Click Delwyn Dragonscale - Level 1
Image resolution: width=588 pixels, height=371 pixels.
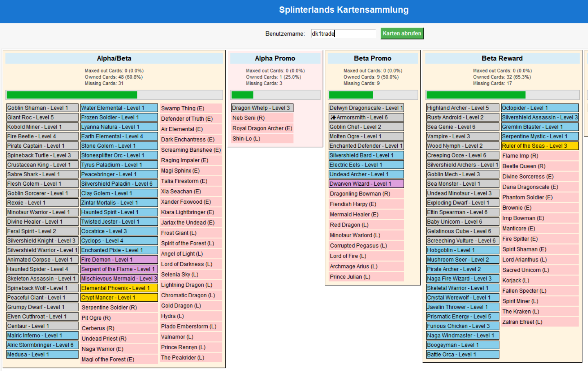[366, 108]
